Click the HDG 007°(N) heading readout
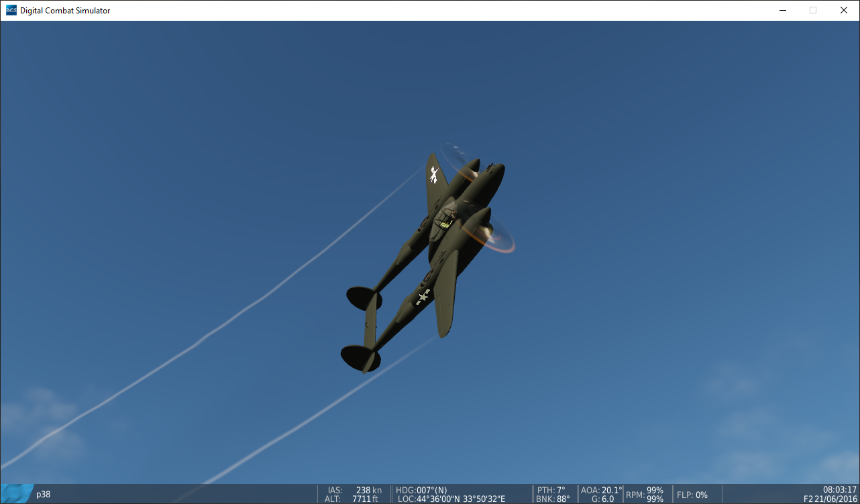The width and height of the screenshot is (860, 504). tap(422, 490)
